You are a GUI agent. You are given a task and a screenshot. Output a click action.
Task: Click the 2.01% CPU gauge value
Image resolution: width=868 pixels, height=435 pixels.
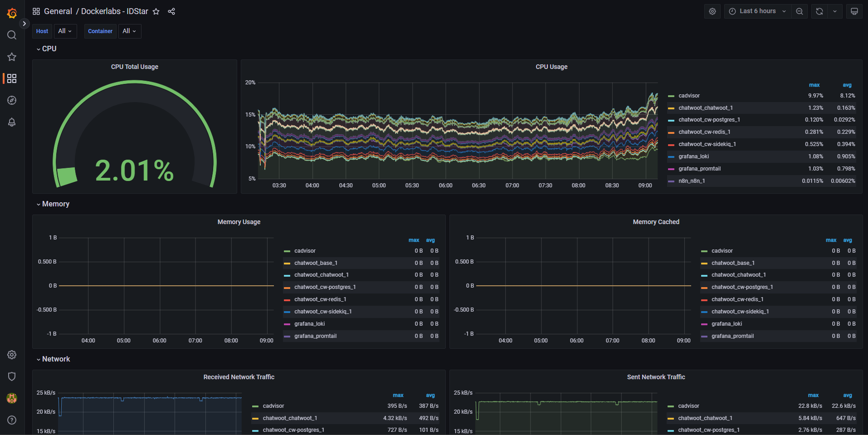coord(135,171)
